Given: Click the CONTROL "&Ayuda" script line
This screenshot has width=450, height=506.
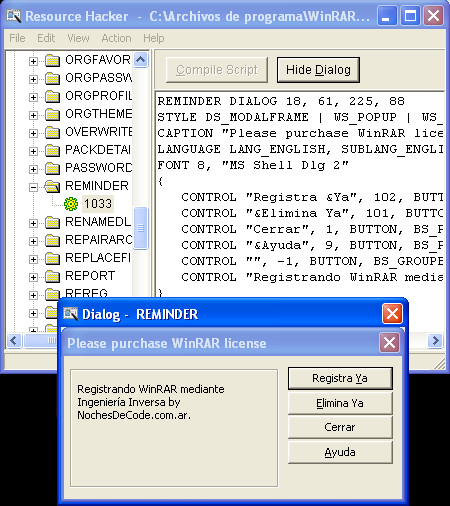Looking at the screenshot, I should click(x=312, y=245).
